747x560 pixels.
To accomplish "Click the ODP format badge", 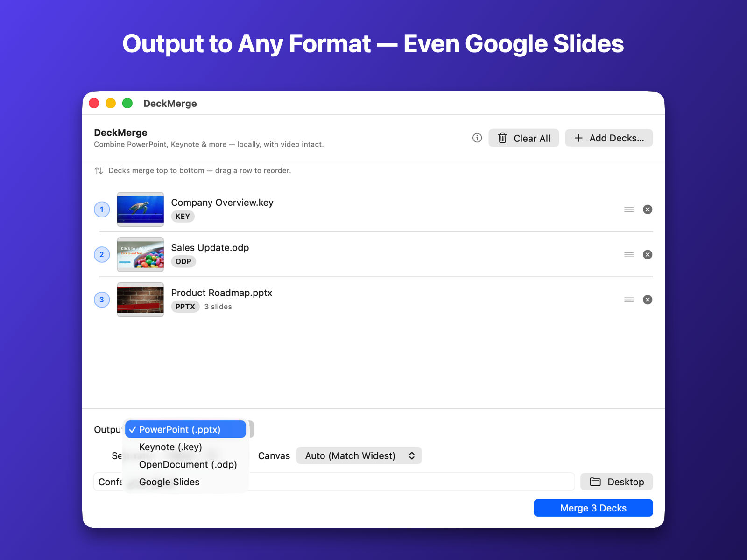I will [183, 261].
